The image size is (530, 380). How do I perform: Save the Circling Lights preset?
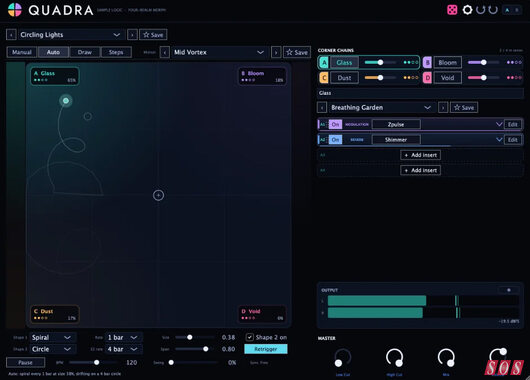(153, 35)
